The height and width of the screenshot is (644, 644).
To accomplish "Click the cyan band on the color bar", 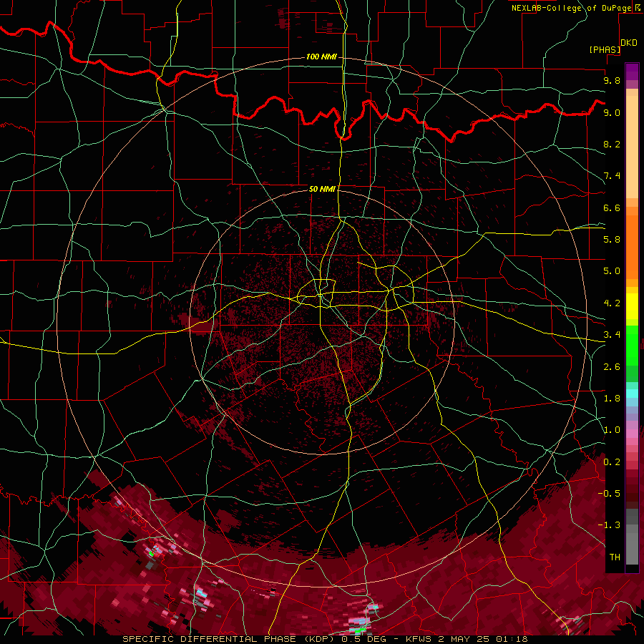I will [x=632, y=394].
